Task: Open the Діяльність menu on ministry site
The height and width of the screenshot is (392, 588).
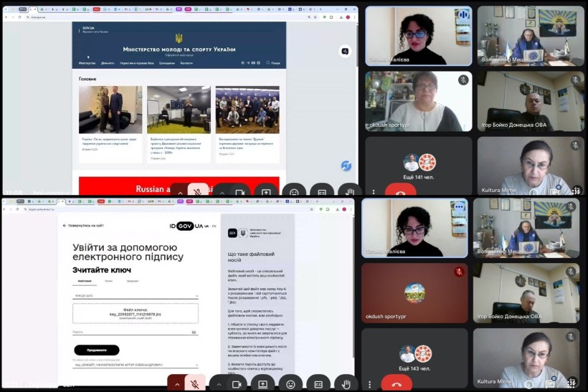Action: [x=108, y=63]
